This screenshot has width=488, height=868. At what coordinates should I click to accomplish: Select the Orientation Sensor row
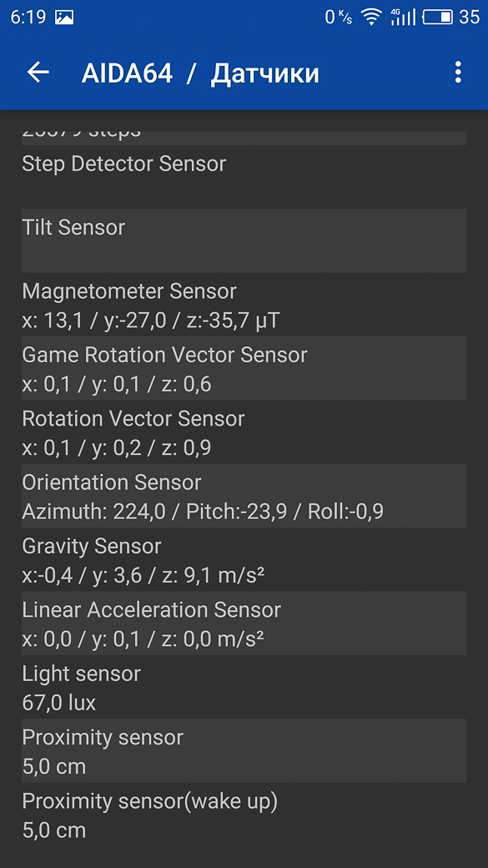pos(244,496)
